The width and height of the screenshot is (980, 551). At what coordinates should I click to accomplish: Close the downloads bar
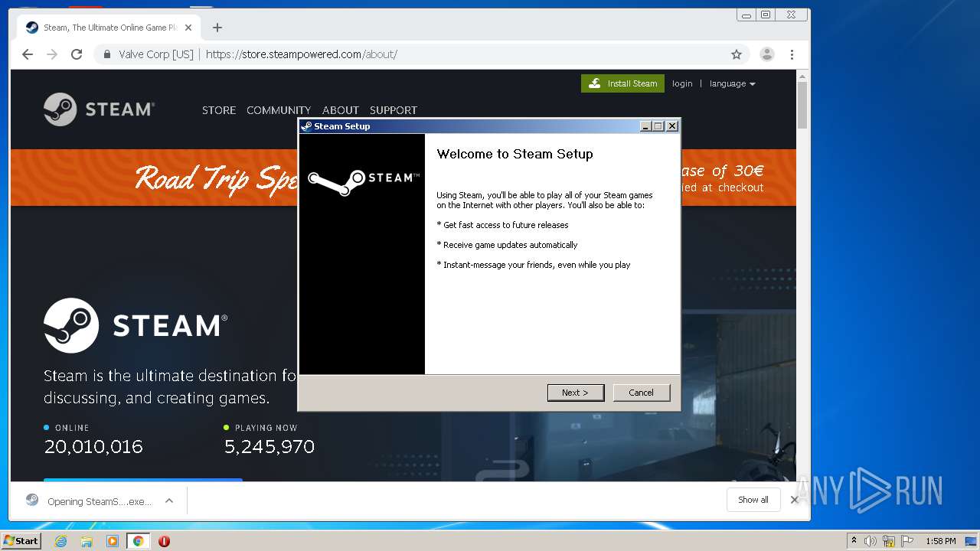coord(794,500)
